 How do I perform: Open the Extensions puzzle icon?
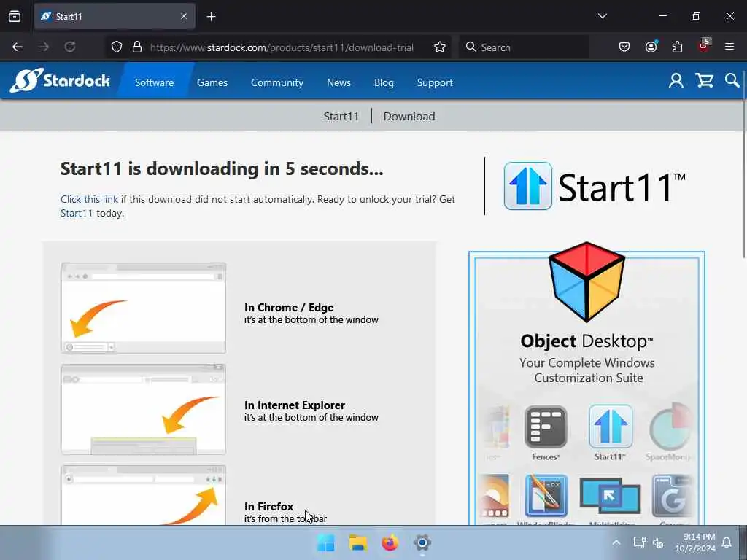[x=677, y=47]
